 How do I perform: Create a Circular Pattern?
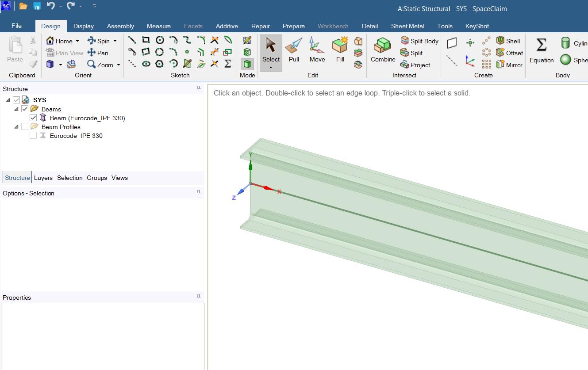(x=486, y=53)
